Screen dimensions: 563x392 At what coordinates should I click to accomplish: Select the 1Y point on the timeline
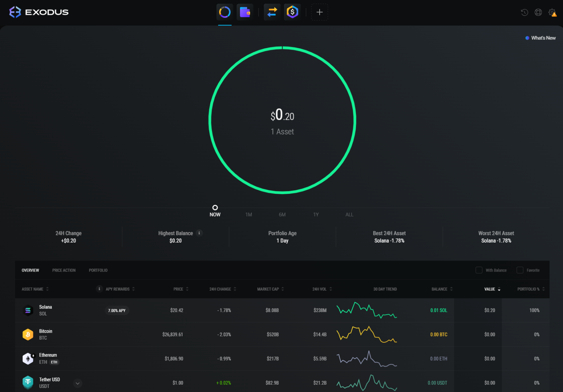pos(316,214)
